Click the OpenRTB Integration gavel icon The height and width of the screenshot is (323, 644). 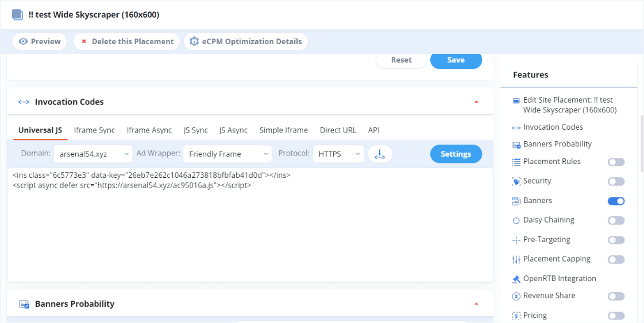pos(516,279)
